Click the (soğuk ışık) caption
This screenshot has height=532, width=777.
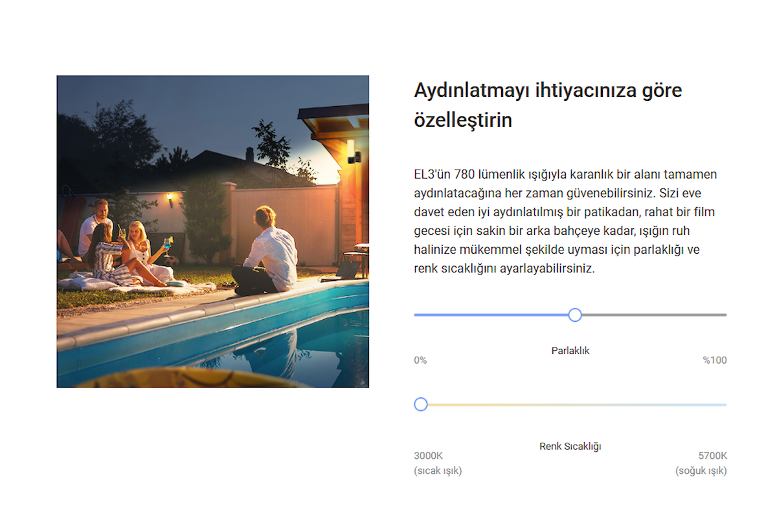click(x=701, y=471)
